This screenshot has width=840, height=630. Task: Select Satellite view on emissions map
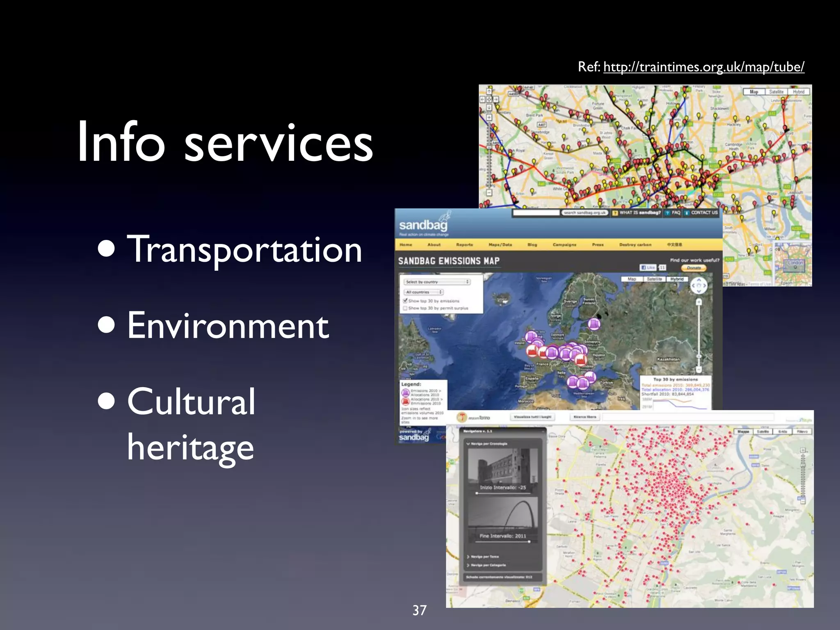[x=654, y=279]
